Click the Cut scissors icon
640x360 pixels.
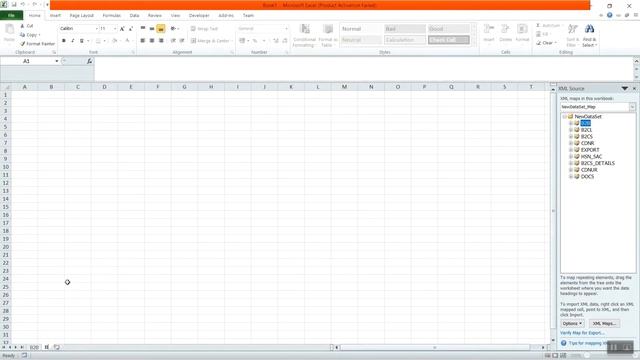pos(22,26)
